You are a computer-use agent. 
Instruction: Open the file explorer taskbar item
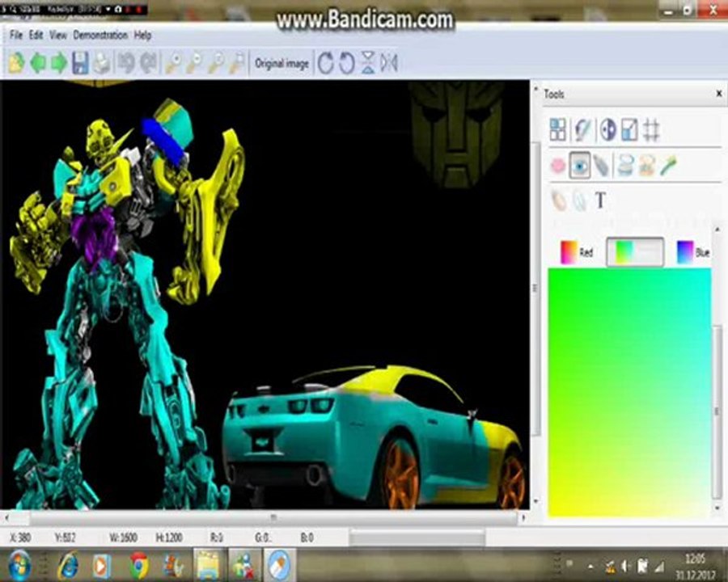point(209,565)
